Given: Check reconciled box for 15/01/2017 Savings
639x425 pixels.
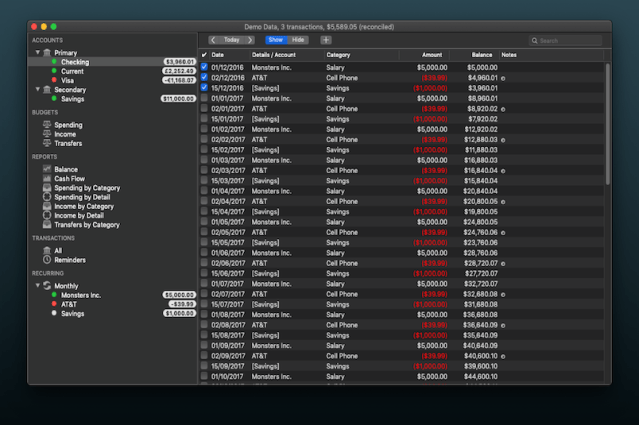Looking at the screenshot, I should (204, 119).
